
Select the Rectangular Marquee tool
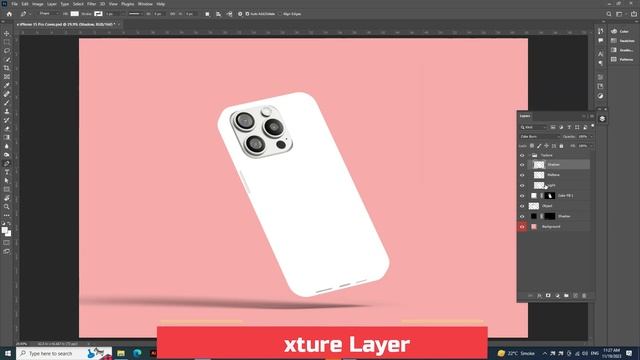[7, 42]
